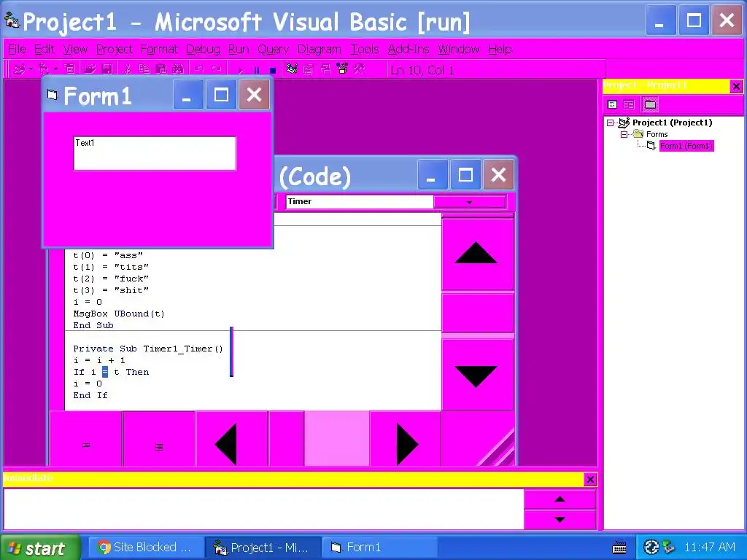Click Immediate window scroll down arrow
The height and width of the screenshot is (560, 747).
[x=560, y=519]
